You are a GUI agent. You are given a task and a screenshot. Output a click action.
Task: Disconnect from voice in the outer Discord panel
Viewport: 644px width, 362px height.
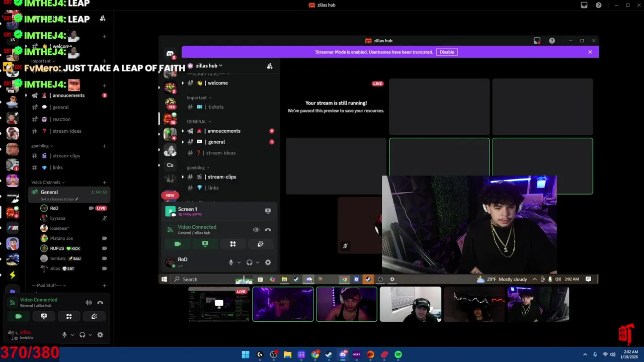point(100,303)
